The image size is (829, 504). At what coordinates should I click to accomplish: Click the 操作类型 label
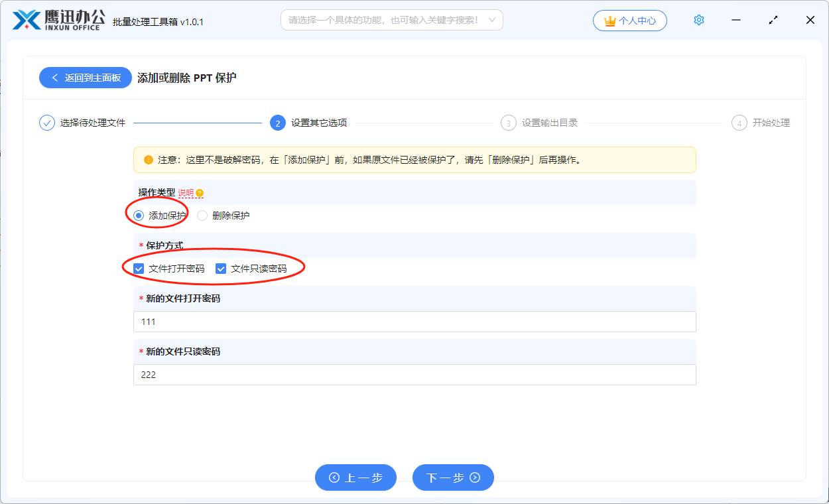point(157,192)
